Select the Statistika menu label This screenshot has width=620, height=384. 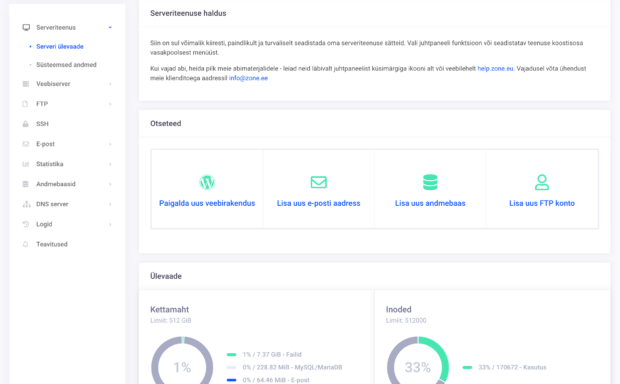pyautogui.click(x=50, y=164)
